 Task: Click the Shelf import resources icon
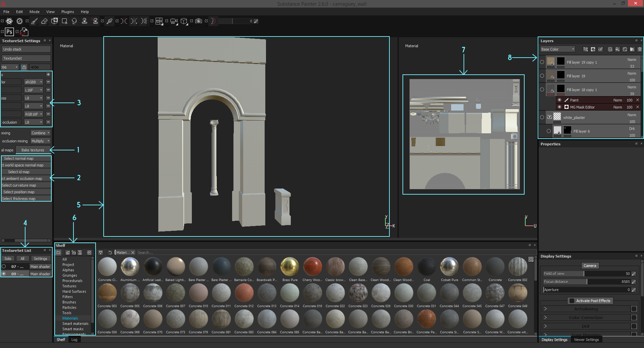tap(89, 253)
